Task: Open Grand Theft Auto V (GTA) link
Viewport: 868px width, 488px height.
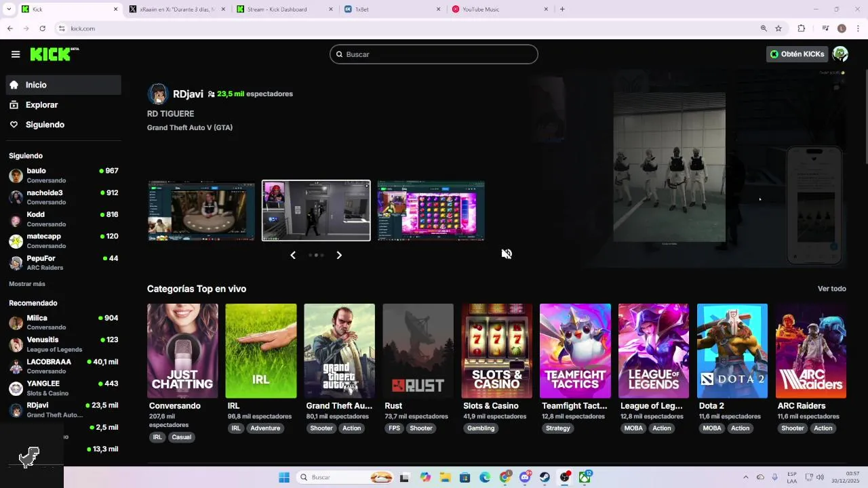Action: click(x=190, y=127)
